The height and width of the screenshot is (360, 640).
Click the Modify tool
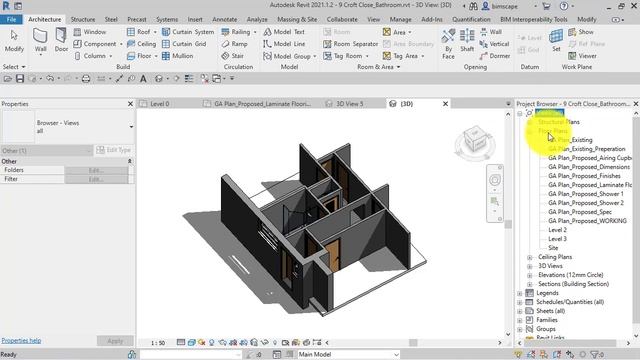pos(14,41)
